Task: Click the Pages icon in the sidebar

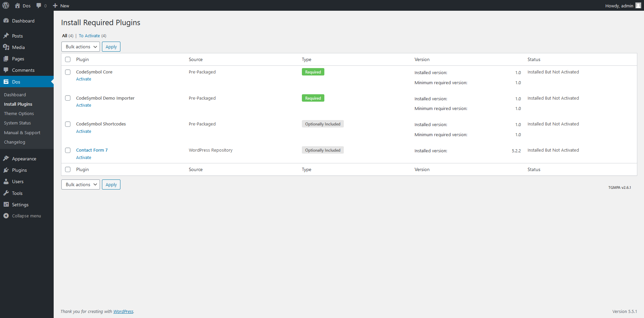Action: (x=6, y=59)
